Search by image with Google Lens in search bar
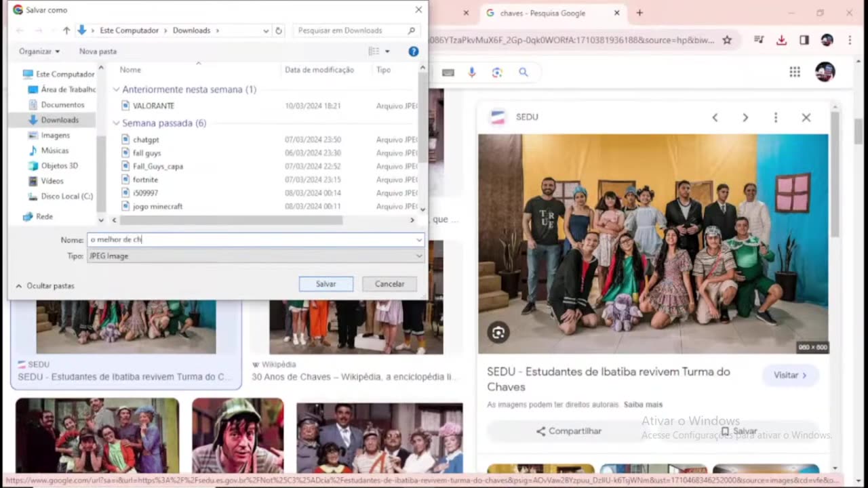The height and width of the screenshot is (488, 868). (497, 73)
